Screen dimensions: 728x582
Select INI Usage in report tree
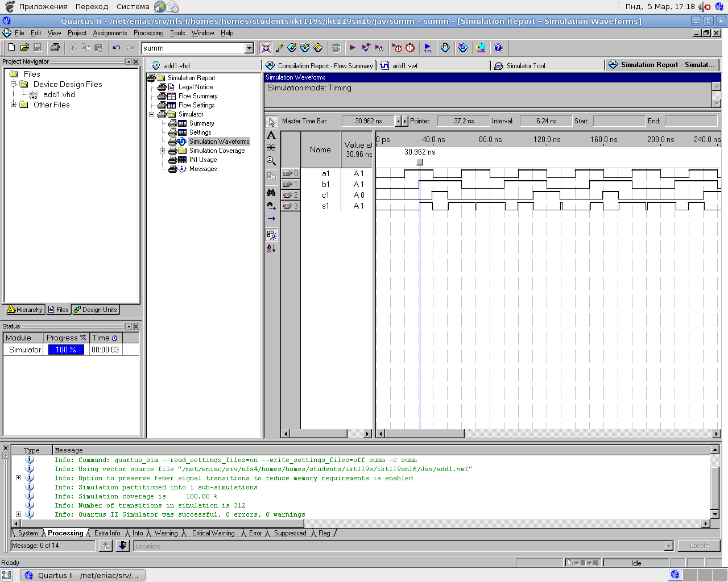203,160
